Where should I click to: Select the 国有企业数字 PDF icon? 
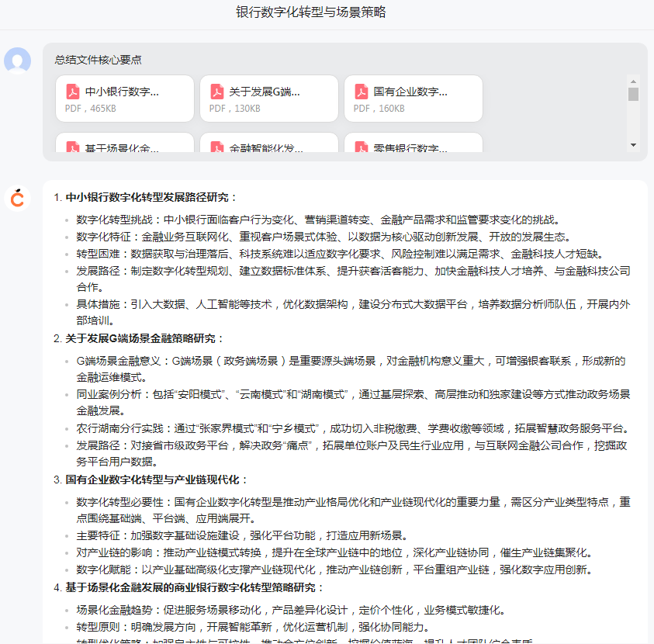tap(362, 92)
